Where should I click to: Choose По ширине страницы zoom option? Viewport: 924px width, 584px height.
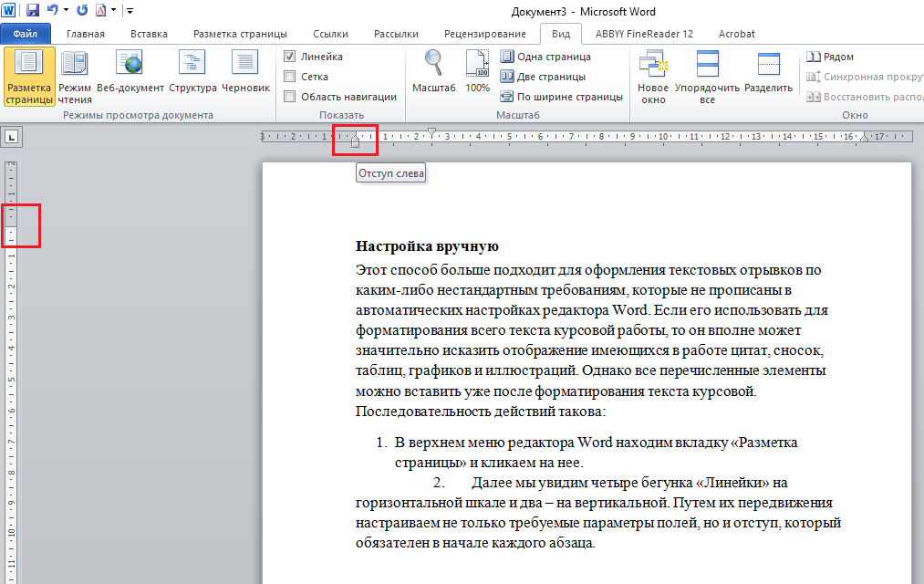click(562, 97)
